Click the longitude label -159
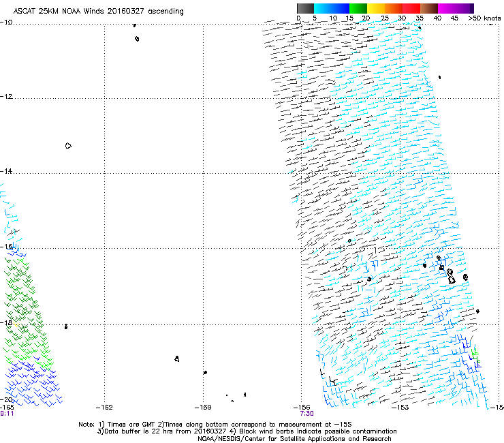Screen dimensions: 504x443 coord(203,408)
